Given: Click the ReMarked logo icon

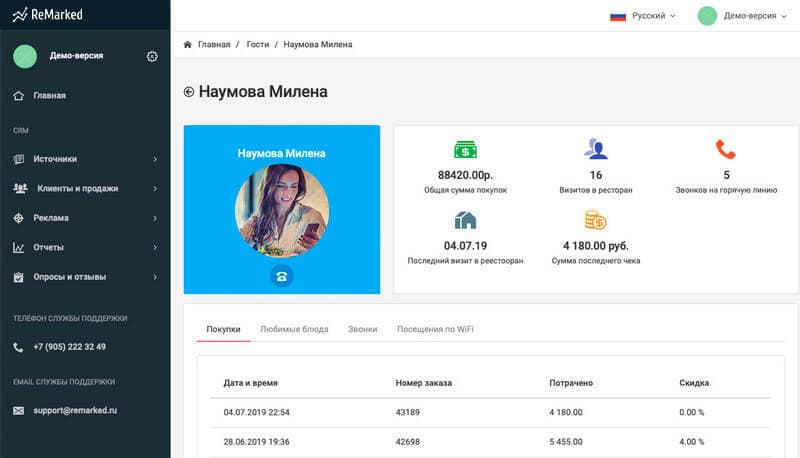Looking at the screenshot, I should 20,15.
